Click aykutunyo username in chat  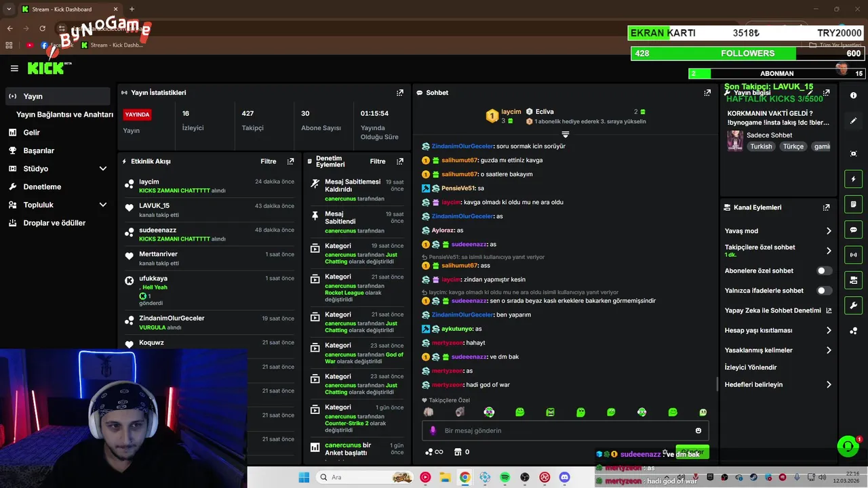457,329
